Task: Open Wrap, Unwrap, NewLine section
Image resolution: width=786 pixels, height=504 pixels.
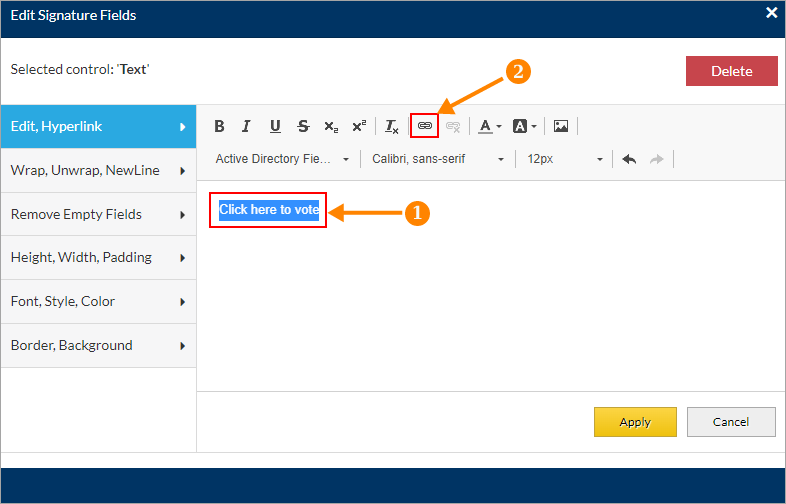Action: [x=98, y=170]
